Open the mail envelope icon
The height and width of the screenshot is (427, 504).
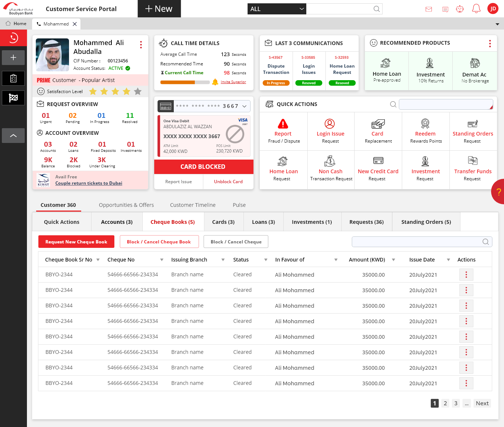click(428, 9)
